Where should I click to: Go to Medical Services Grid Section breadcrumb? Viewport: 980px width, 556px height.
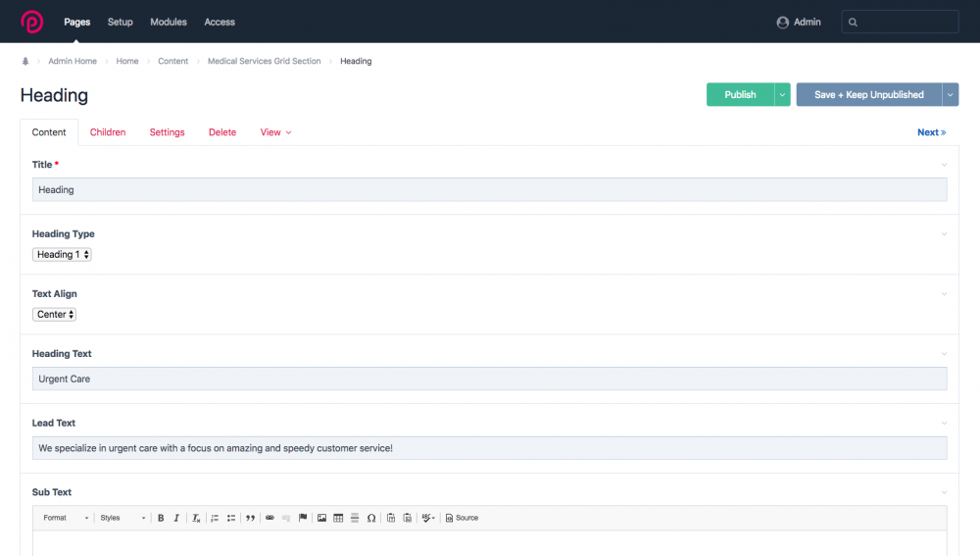(265, 62)
